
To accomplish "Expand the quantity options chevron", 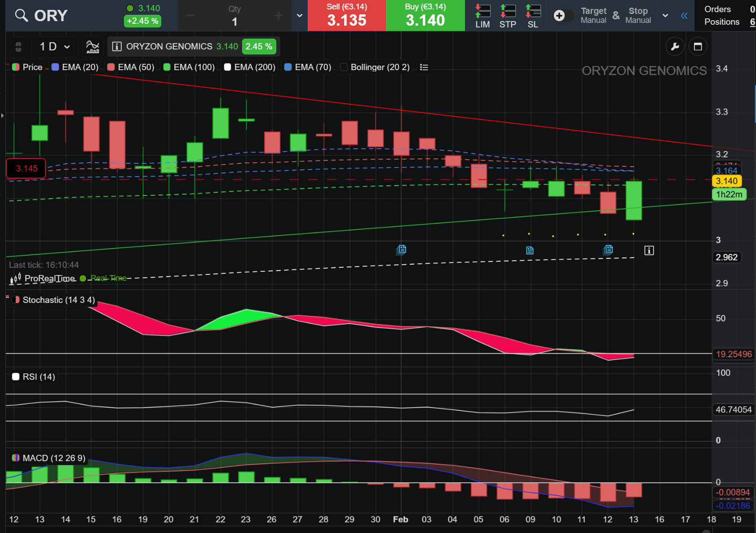I will (300, 16).
